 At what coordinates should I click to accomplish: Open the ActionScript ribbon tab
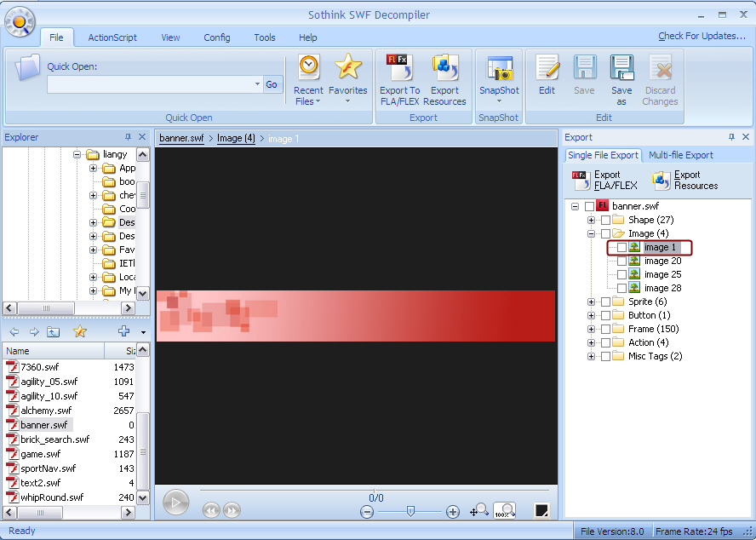pyautogui.click(x=112, y=37)
